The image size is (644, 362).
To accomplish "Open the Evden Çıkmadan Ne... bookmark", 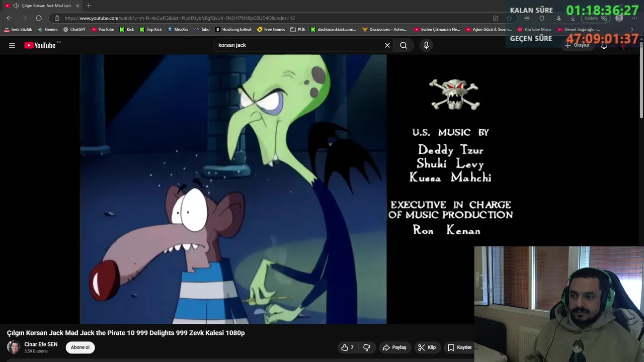I will (x=437, y=30).
